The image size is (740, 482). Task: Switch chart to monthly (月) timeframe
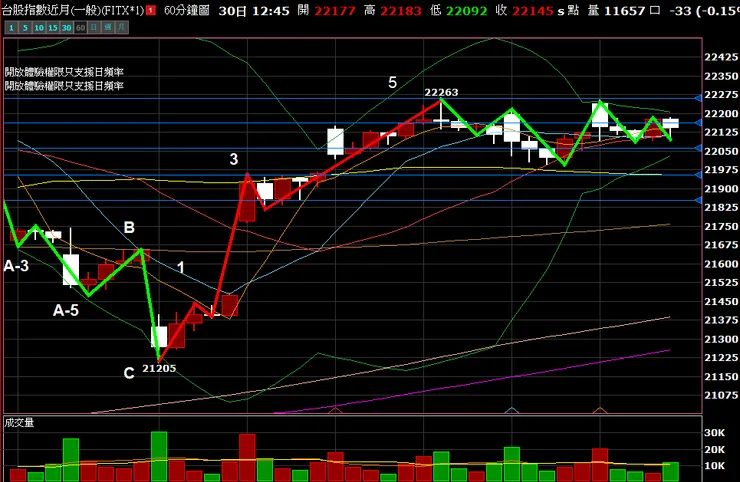[122, 28]
